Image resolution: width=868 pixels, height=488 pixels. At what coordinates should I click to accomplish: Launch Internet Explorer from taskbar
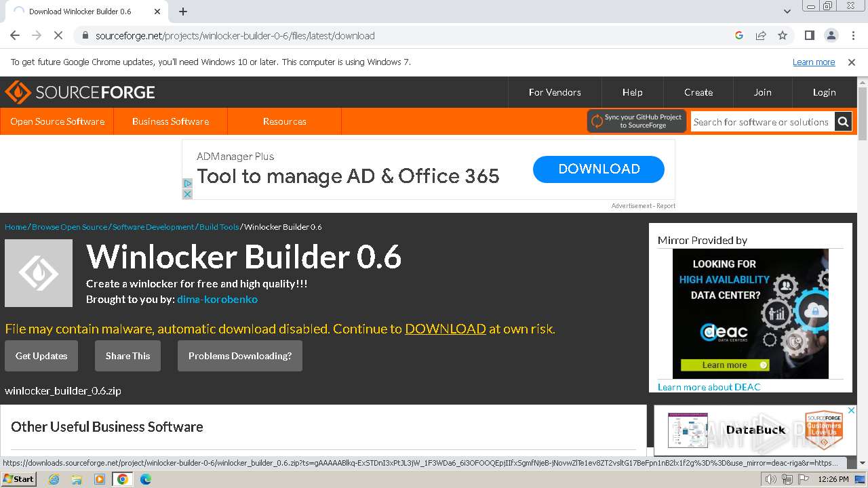pyautogui.click(x=54, y=479)
